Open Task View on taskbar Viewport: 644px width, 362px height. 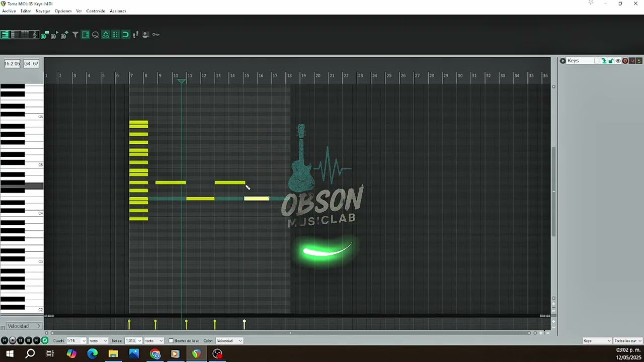pyautogui.click(x=50, y=354)
